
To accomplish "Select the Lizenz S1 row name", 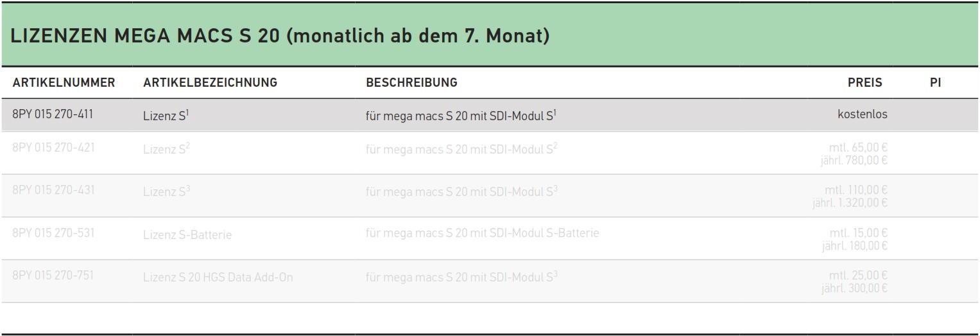I will click(x=166, y=116).
